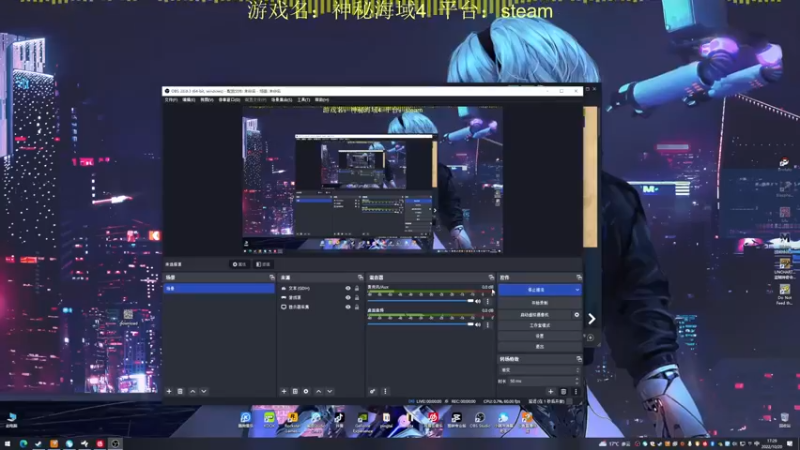Hide the middle gamepad source with eye icon
Screen dimensions: 800x450
348,297
